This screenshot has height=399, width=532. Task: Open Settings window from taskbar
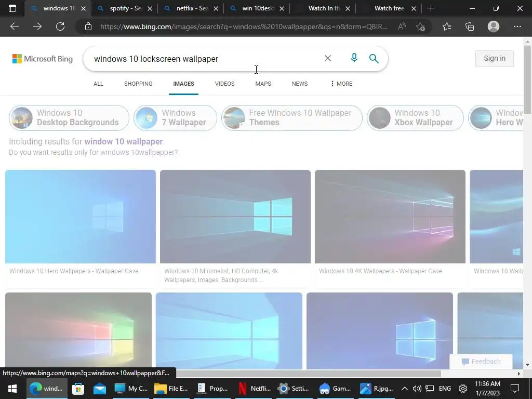pos(293,389)
